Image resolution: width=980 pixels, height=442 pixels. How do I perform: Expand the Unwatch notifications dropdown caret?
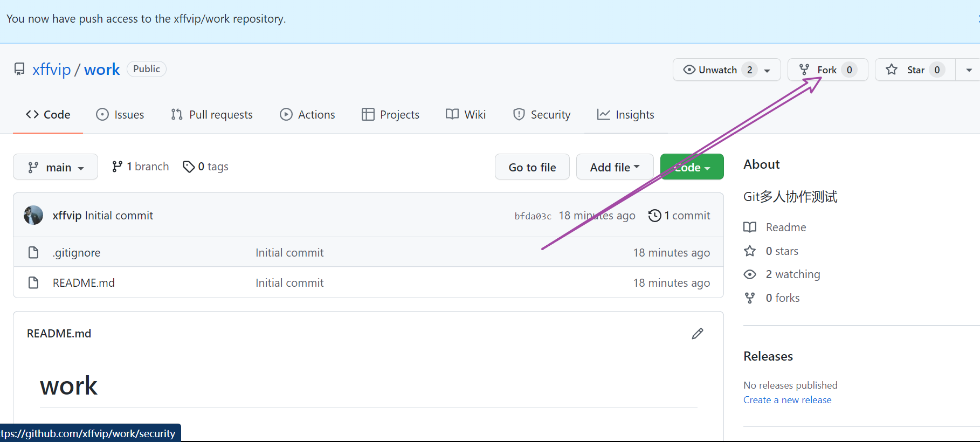click(767, 70)
